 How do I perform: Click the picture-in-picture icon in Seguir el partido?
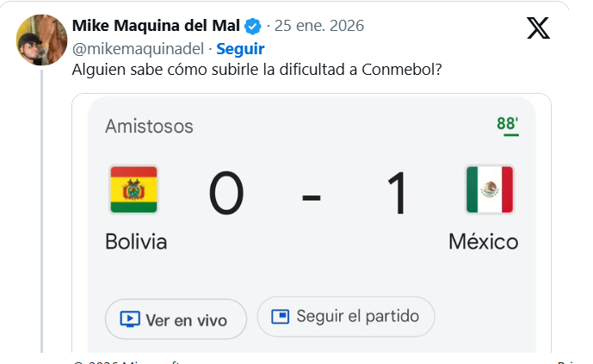point(280,317)
